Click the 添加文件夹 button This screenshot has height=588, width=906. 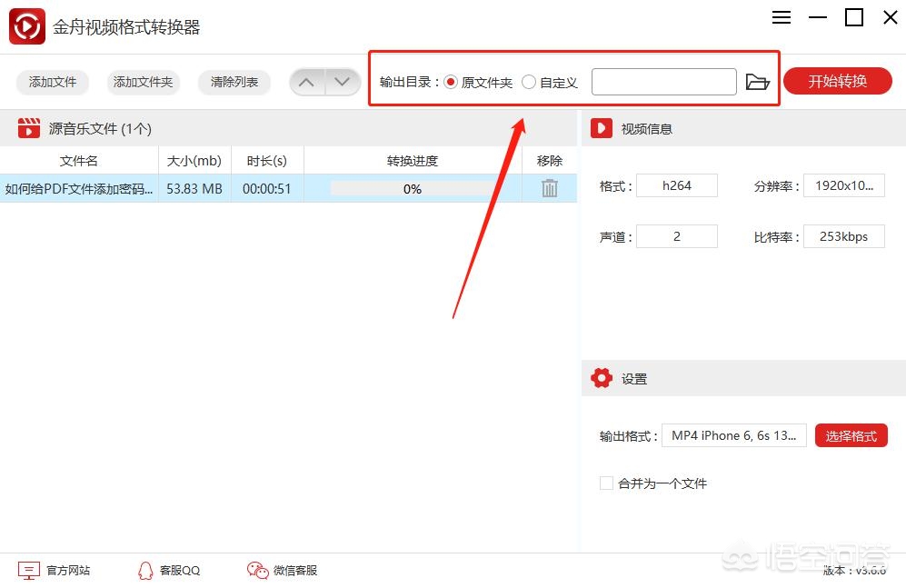tap(144, 82)
